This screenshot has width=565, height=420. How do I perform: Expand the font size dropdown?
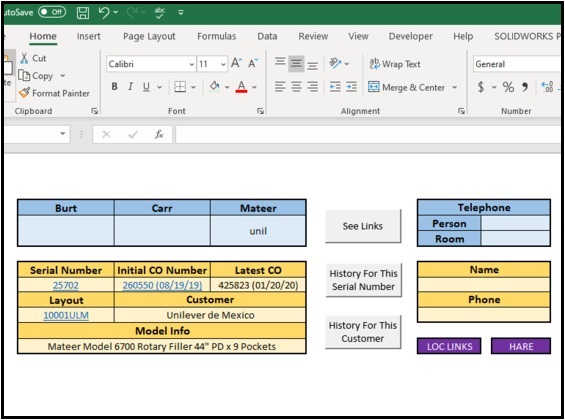click(223, 64)
